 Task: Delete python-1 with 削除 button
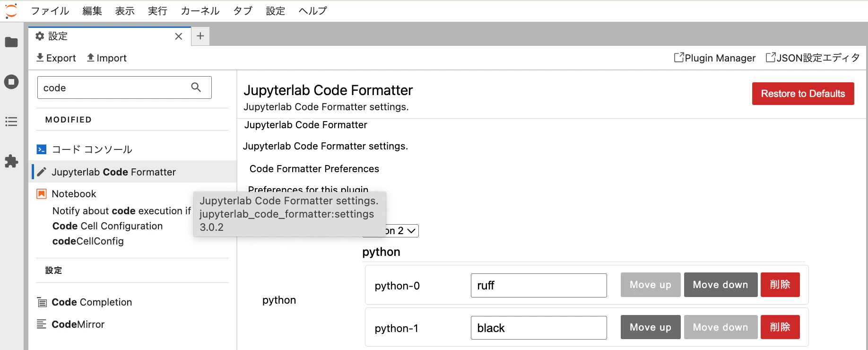[780, 327]
